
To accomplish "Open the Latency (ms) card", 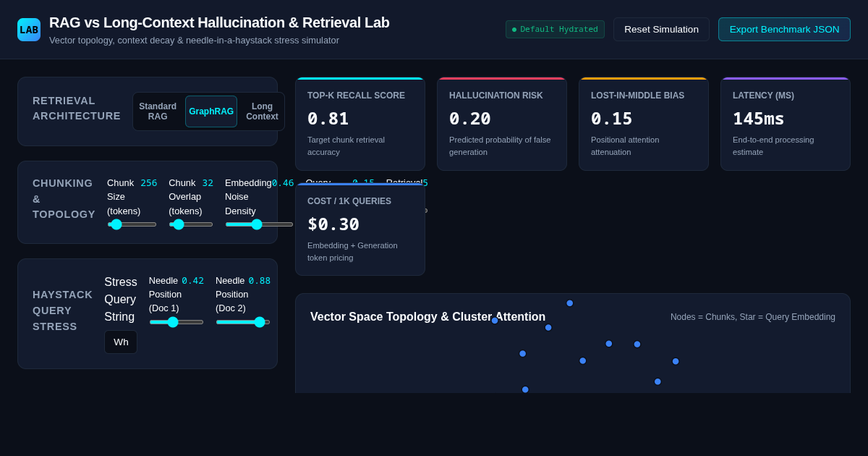I will (786, 124).
